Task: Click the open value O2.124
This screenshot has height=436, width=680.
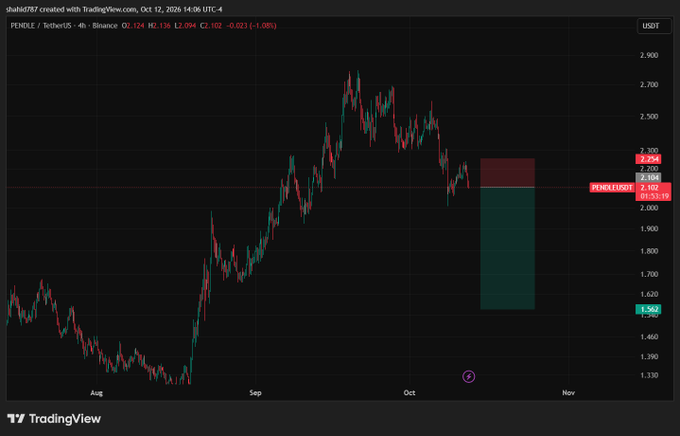Action: 133,26
